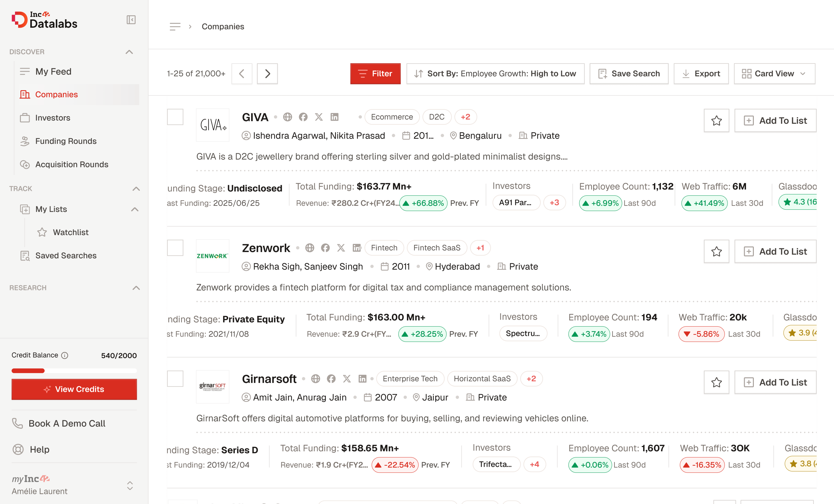
Task: Star the Zenwork company
Action: (x=716, y=251)
